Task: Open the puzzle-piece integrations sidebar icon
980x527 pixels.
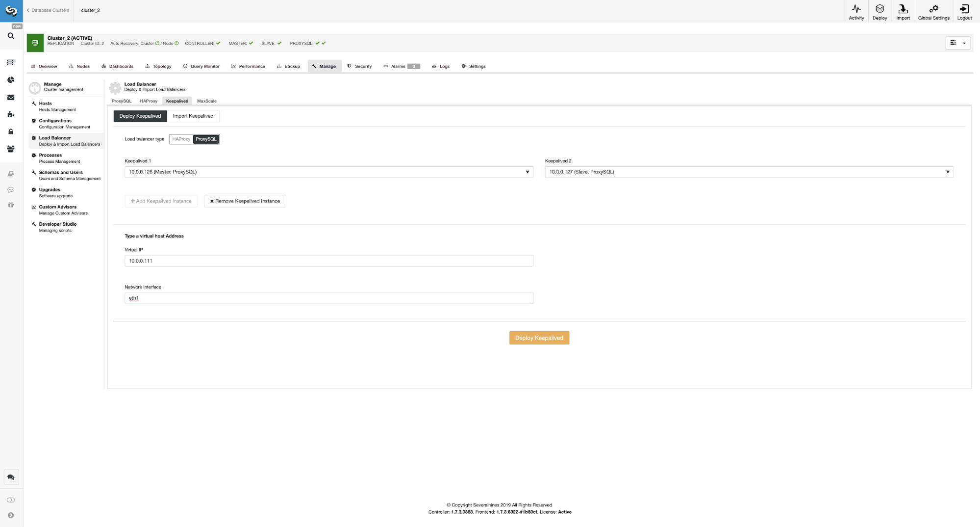Action: [11, 114]
